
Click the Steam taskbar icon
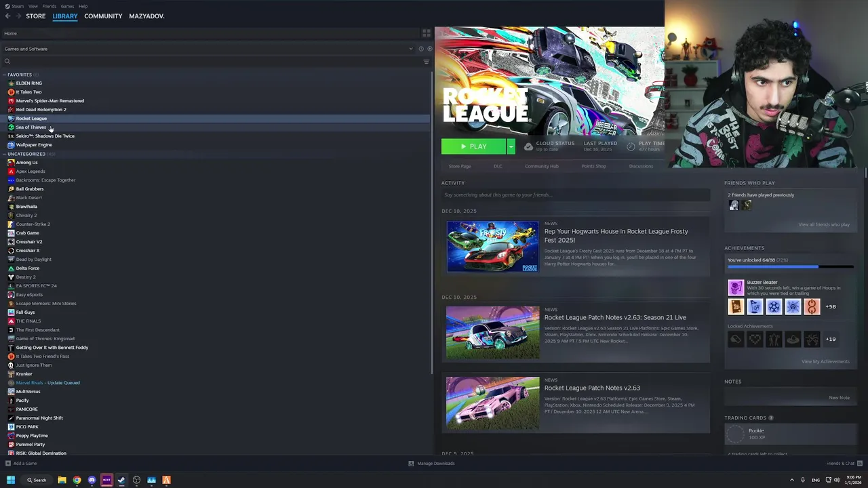point(121,480)
